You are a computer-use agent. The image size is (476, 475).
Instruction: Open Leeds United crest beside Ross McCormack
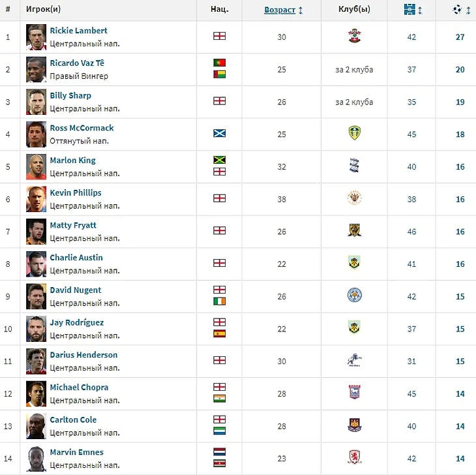354,133
